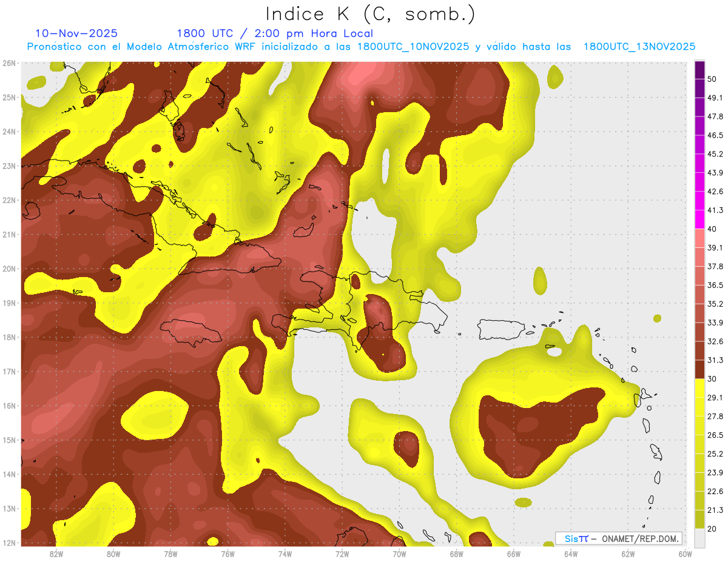Click the "Indice K (C, somb.)" title
This screenshot has width=728, height=562.
pyautogui.click(x=370, y=14)
